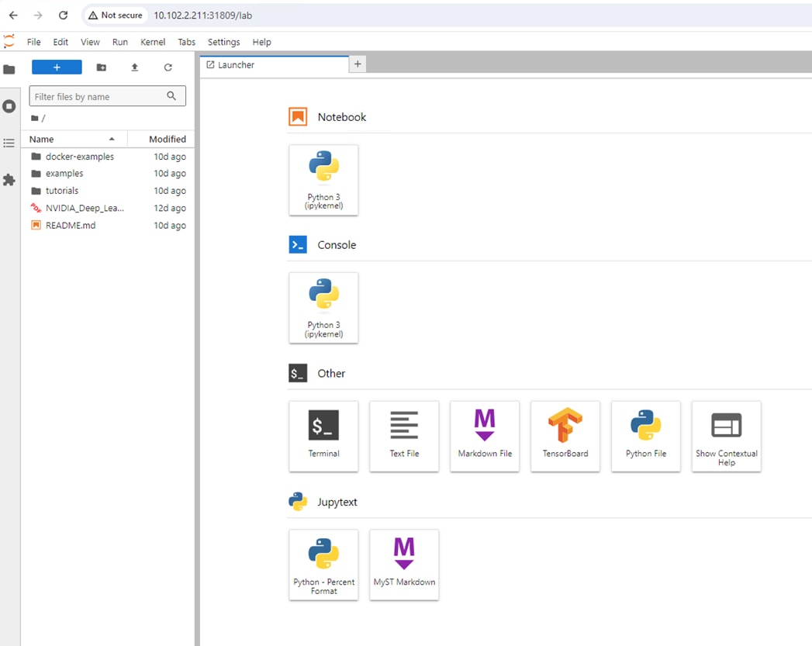Viewport: 812px width, 646px height.
Task: Click the JupyterLab logo icon
Action: pos(9,41)
